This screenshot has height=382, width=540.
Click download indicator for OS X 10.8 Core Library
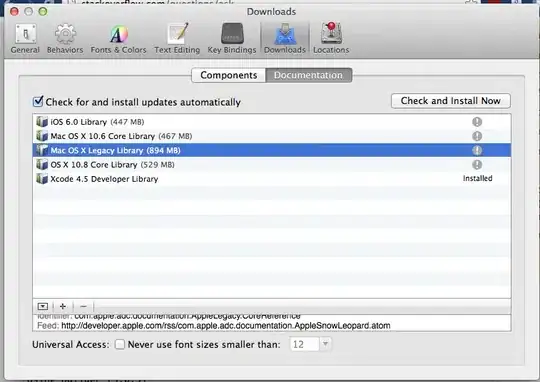point(477,165)
